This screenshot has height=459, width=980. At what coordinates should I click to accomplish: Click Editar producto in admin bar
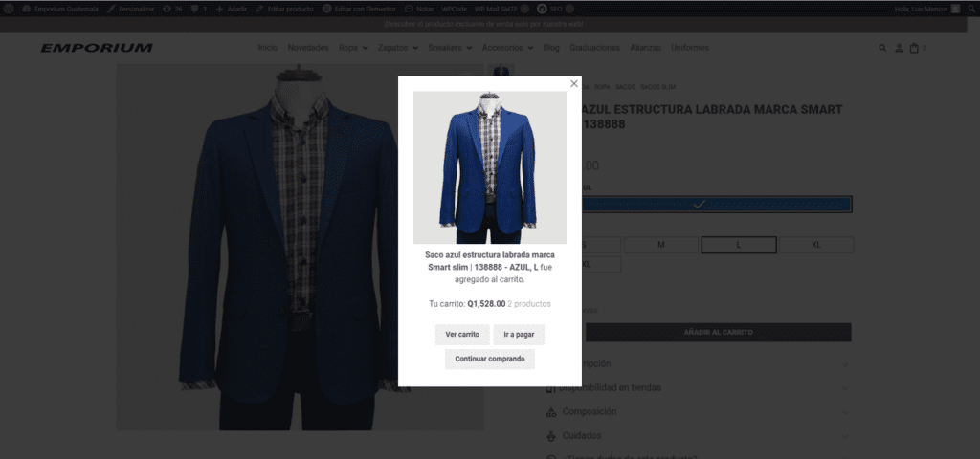(285, 9)
